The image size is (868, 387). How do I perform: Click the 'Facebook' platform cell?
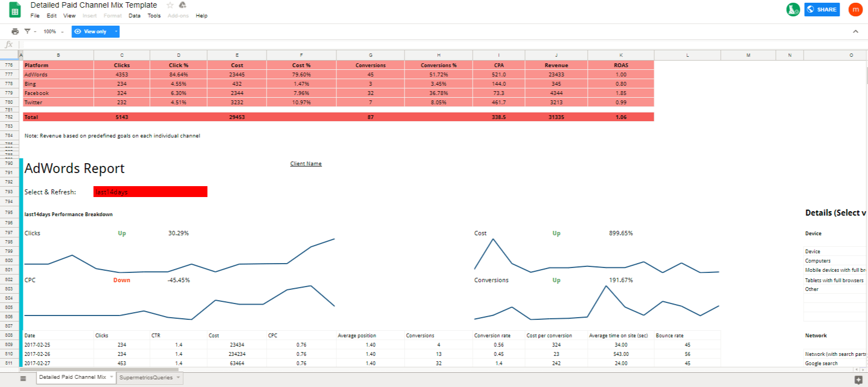click(58, 93)
